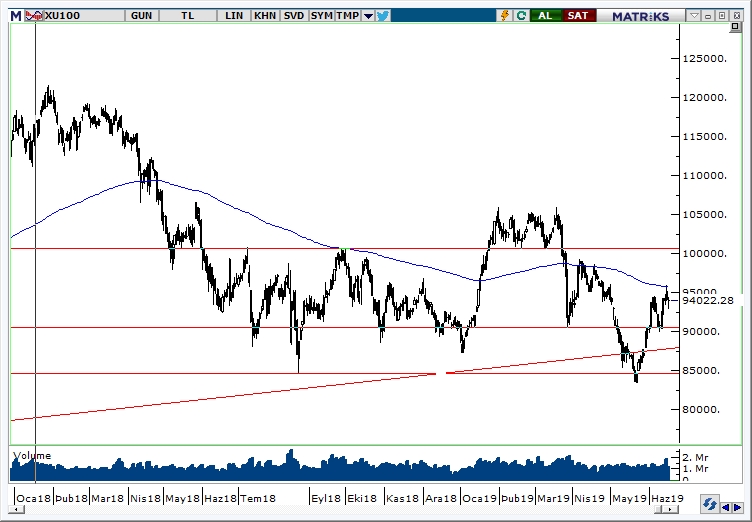Image resolution: width=752 pixels, height=522 pixels.
Task: Click the 125000 price axis label
Action: [x=705, y=59]
